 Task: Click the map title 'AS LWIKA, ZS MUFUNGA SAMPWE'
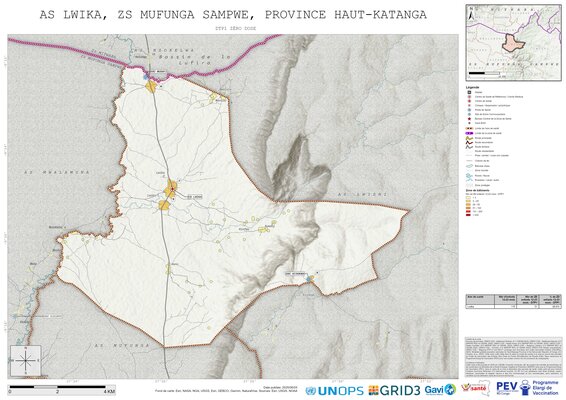tap(233, 15)
